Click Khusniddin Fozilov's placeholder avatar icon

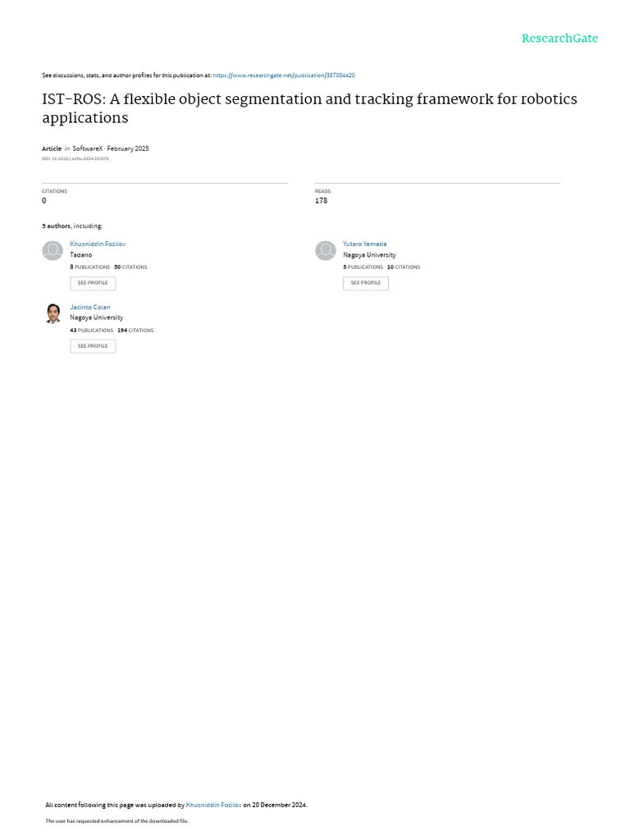pyautogui.click(x=52, y=251)
